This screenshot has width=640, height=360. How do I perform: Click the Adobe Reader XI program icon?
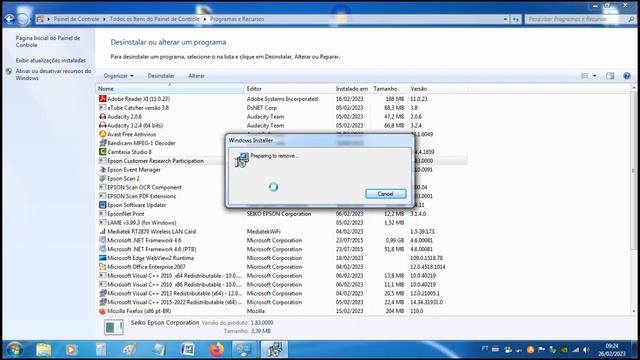(x=102, y=99)
